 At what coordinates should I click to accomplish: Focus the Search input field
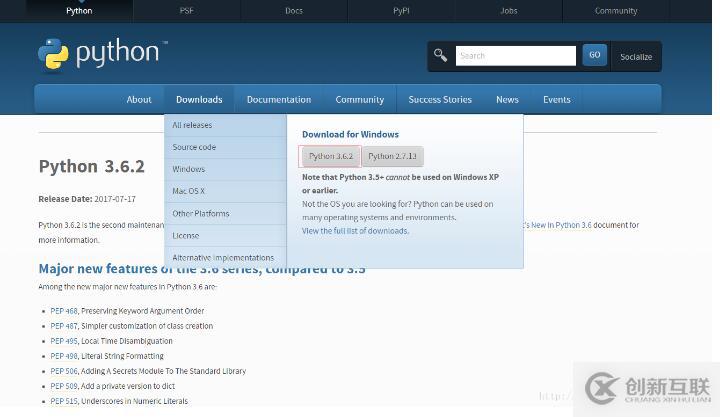click(x=515, y=56)
